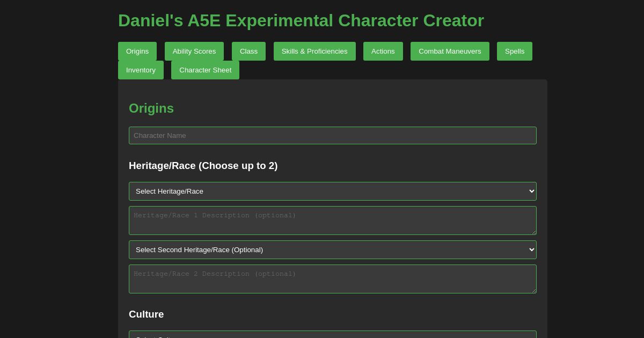Open the Character Sheet view
This screenshot has width=644, height=338.
[x=206, y=70]
